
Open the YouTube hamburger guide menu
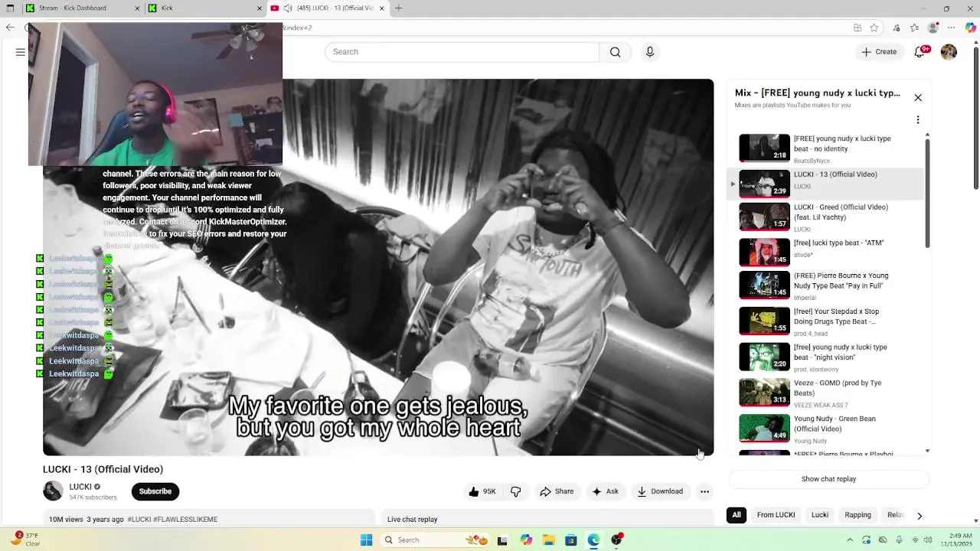tap(21, 52)
